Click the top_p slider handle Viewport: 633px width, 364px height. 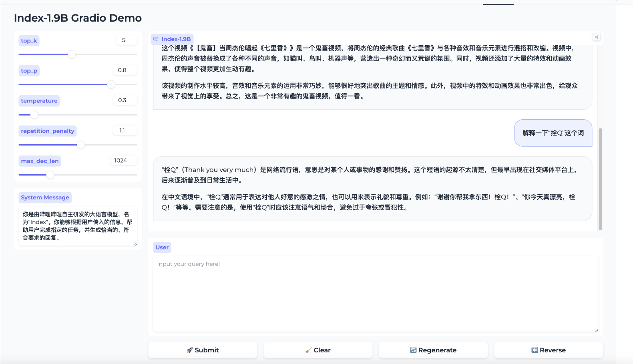coord(111,84)
